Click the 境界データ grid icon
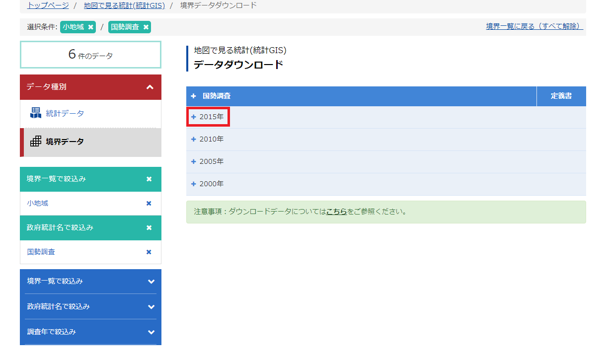 36,142
